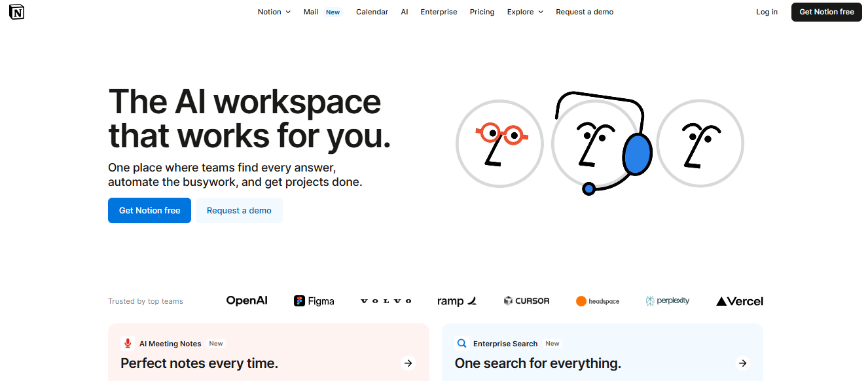Click the hero Request a demo button

pyautogui.click(x=239, y=211)
